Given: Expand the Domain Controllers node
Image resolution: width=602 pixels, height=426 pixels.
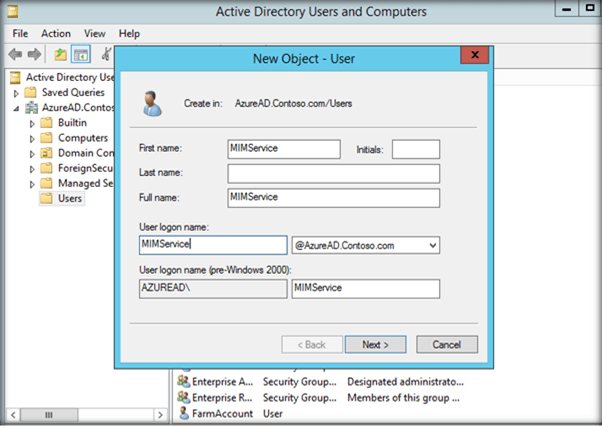Looking at the screenshot, I should tap(32, 154).
